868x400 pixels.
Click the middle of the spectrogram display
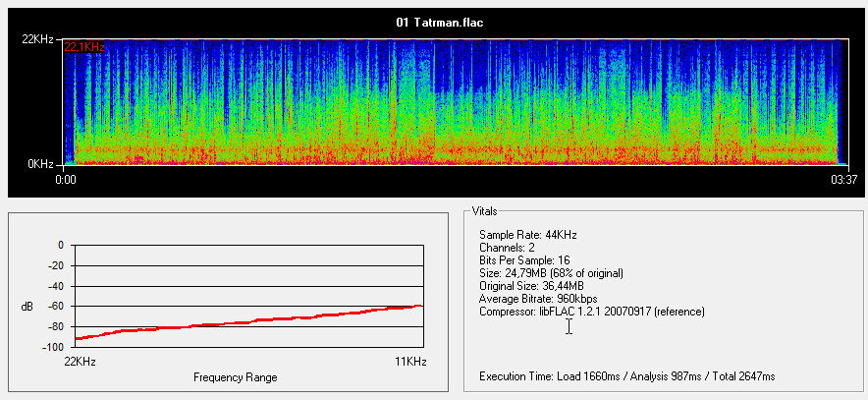click(x=452, y=103)
